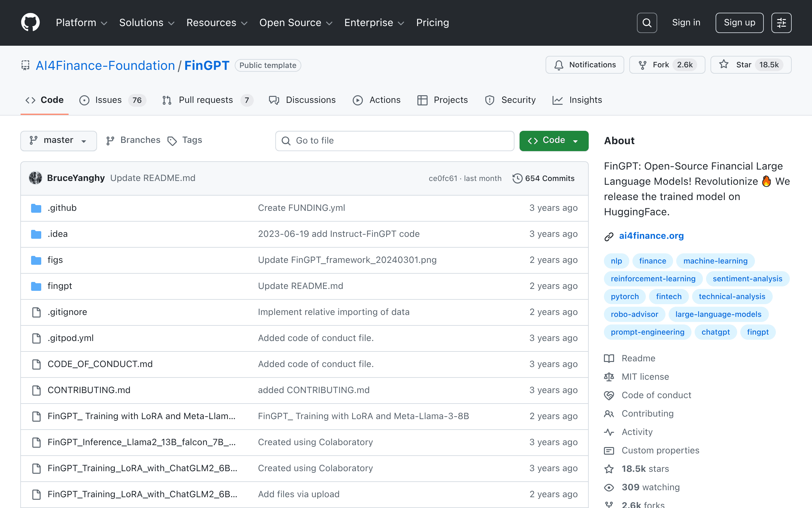
Task: Expand the Enterprise menu
Action: coord(374,23)
